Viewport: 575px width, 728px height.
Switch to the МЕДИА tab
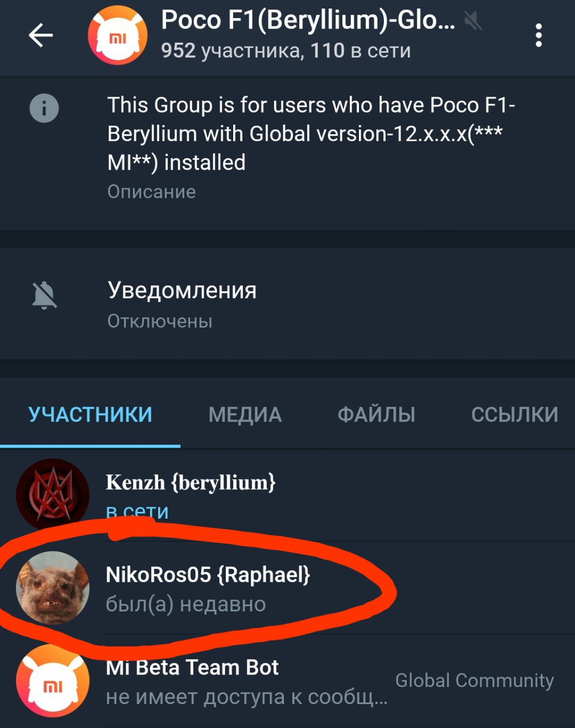245,415
